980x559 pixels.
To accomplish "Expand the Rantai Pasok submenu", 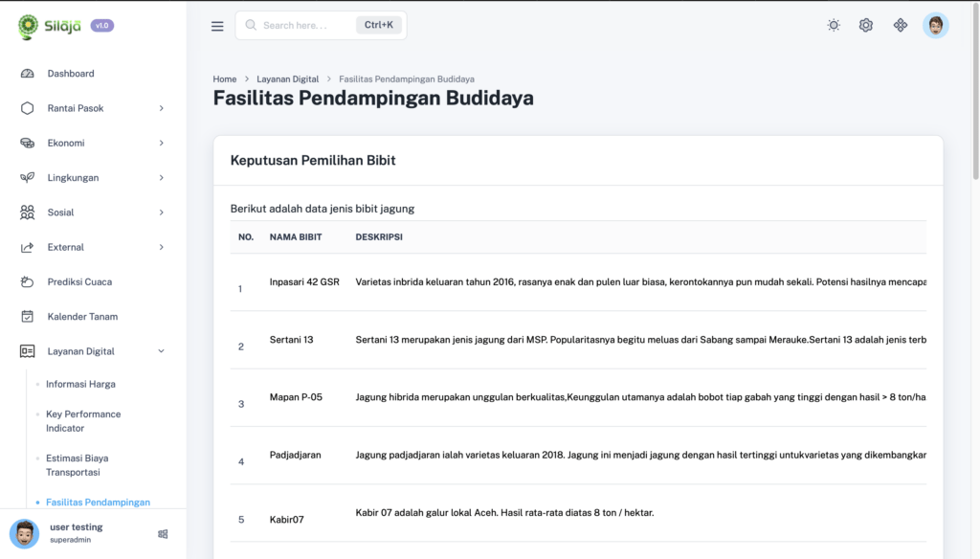I will (x=161, y=108).
